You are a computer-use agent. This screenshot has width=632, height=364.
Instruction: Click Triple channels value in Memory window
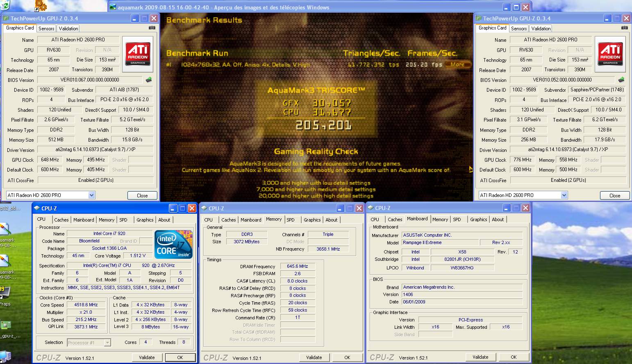pos(328,234)
